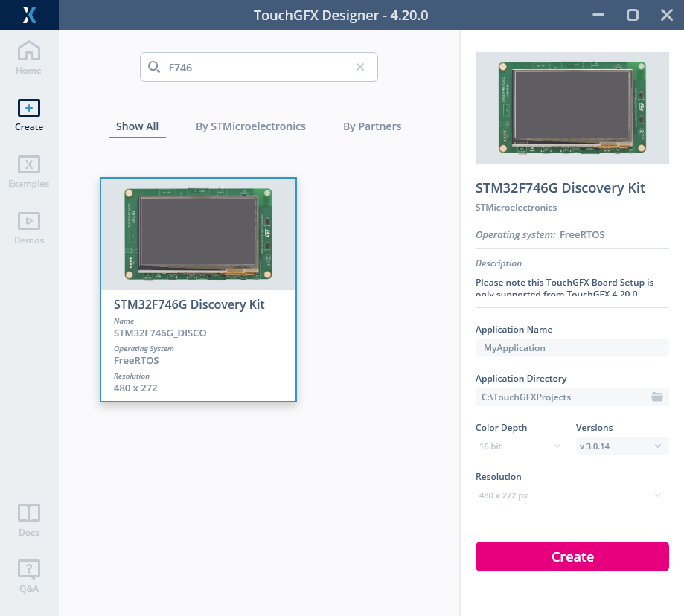
Task: Select the STM32F746G Discovery Kit card thumbnail
Action: 198,234
